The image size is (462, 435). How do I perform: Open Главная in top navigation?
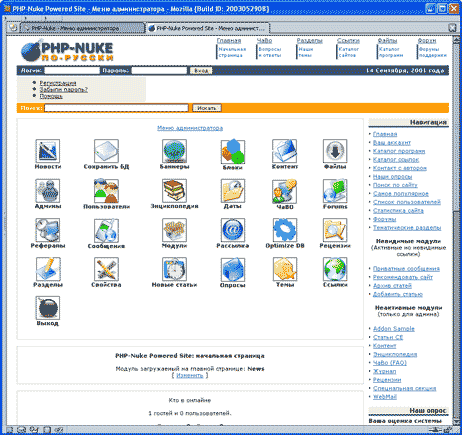(x=229, y=41)
